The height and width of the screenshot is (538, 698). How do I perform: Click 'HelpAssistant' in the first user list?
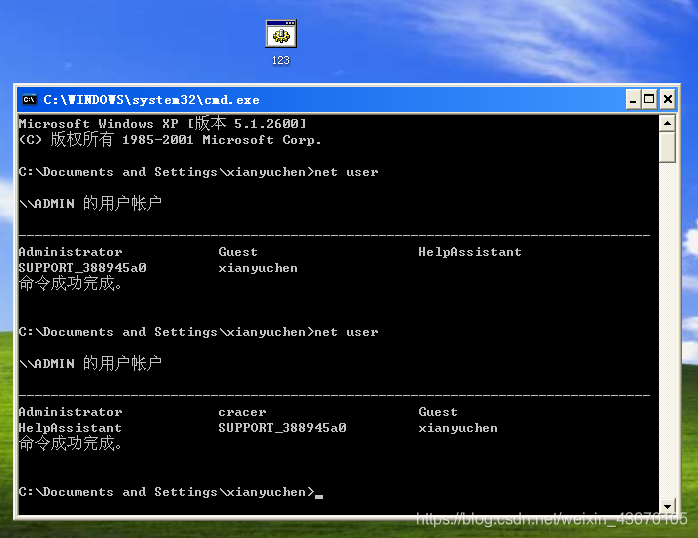[470, 252]
